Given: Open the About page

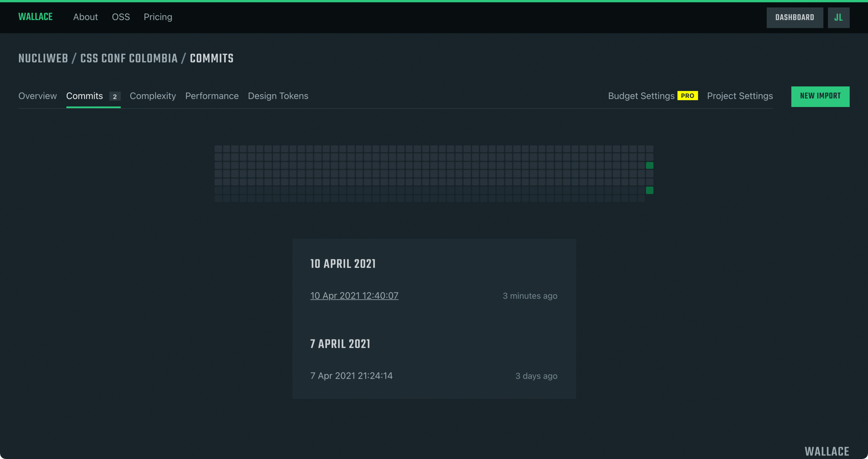Looking at the screenshot, I should (85, 17).
